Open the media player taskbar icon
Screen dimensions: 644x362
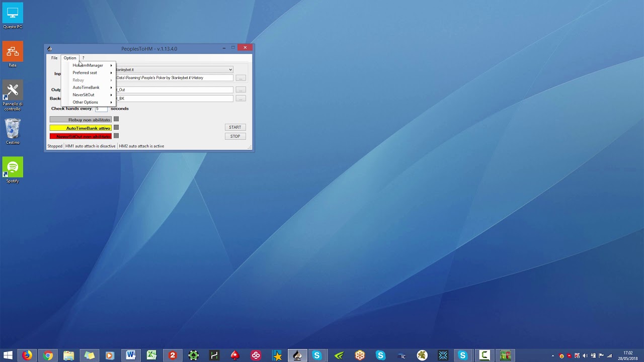[x=110, y=355]
